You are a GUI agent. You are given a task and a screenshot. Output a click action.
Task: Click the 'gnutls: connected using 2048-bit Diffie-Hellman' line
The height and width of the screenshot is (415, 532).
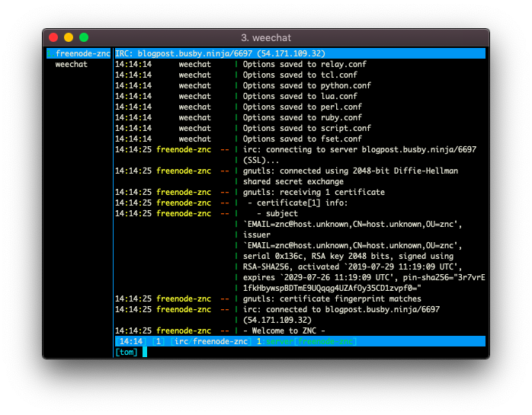click(x=351, y=171)
